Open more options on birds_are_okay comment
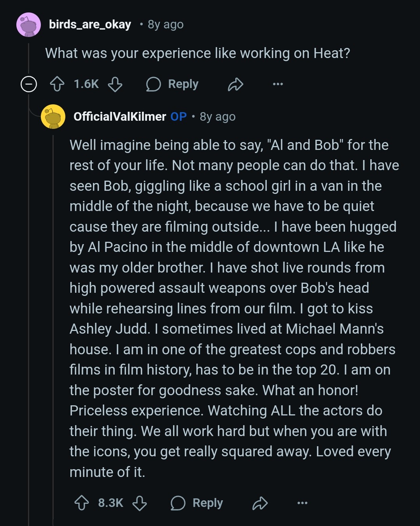 [278, 84]
